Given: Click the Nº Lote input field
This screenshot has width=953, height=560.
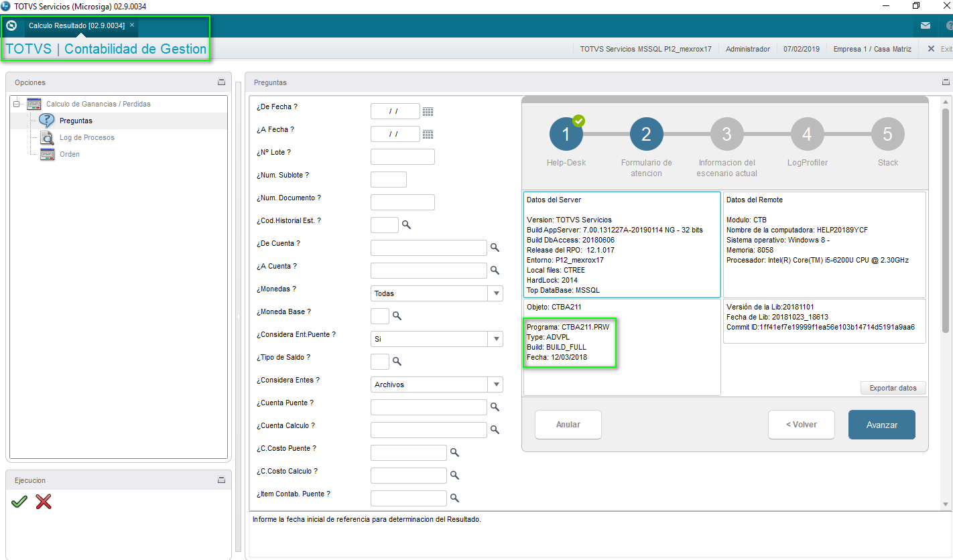Looking at the screenshot, I should pos(403,157).
